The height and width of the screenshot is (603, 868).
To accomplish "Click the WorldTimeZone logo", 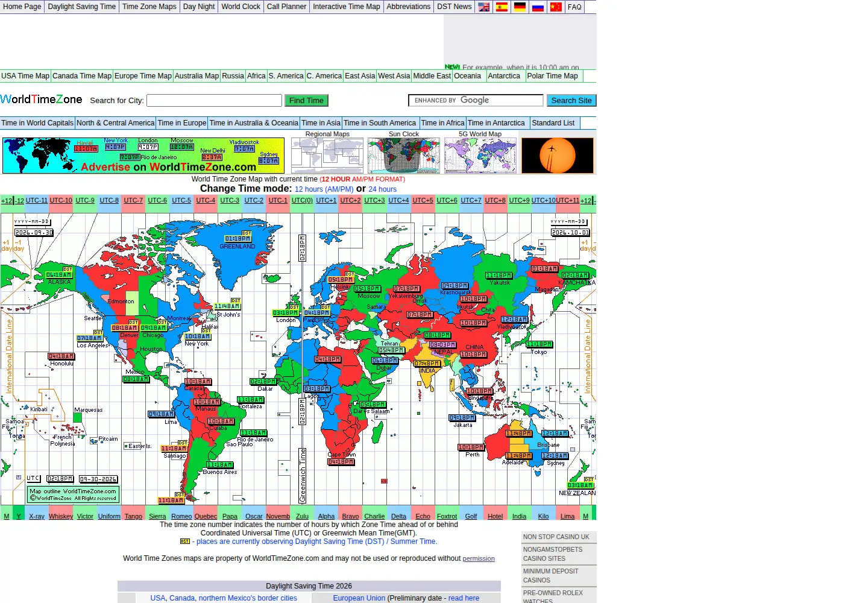I will point(42,99).
